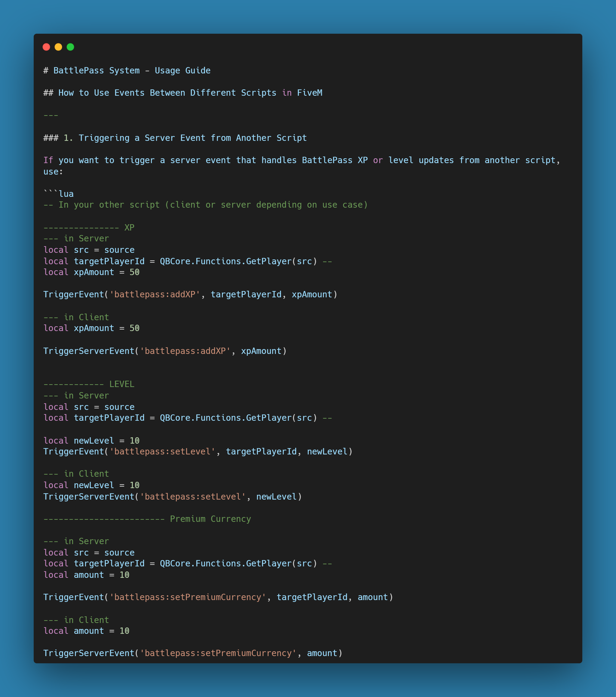Viewport: 616px width, 697px height.
Task: Click 'battlepass:setPremiumCurrency' in the TriggerEvent call
Action: click(x=187, y=597)
